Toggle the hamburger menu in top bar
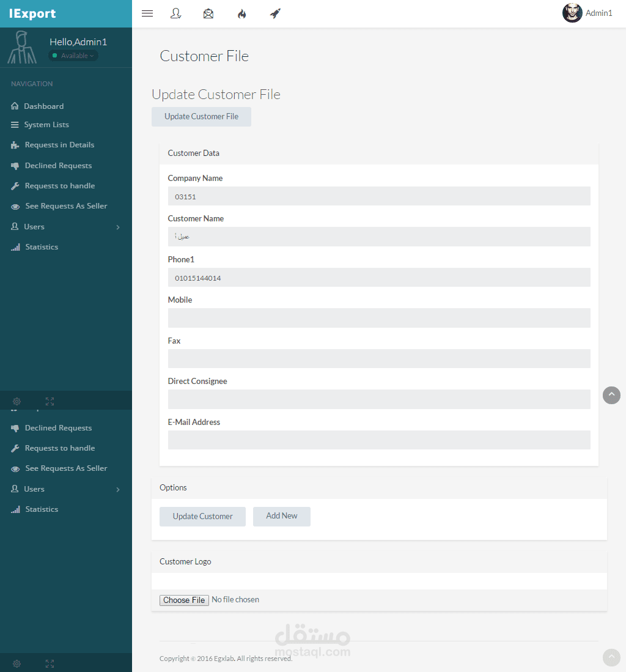This screenshot has height=672, width=626. [x=147, y=13]
